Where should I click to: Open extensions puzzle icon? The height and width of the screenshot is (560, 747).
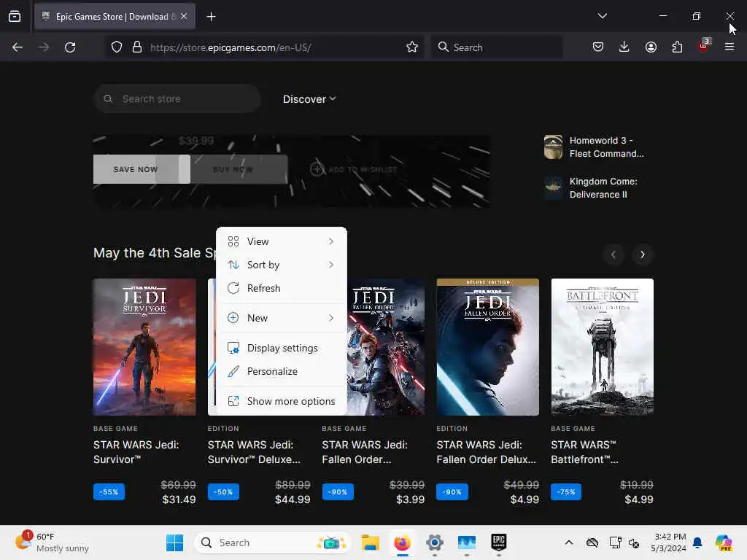(677, 47)
